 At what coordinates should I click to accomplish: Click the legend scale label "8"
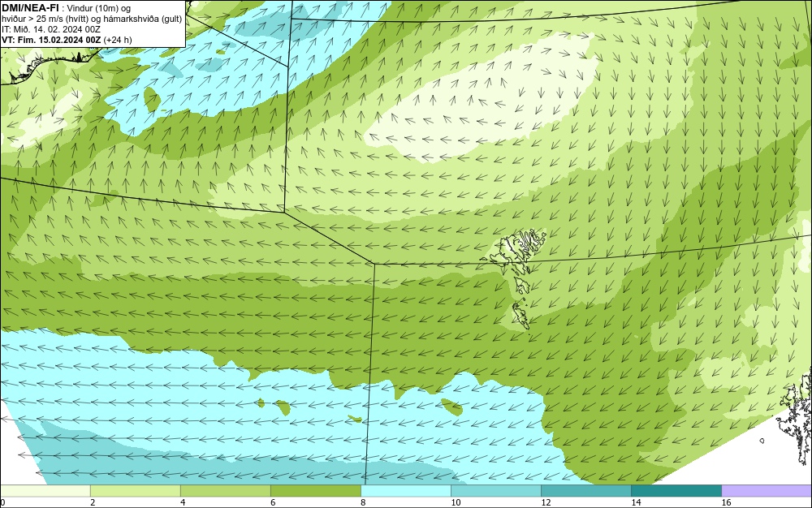coord(363,502)
